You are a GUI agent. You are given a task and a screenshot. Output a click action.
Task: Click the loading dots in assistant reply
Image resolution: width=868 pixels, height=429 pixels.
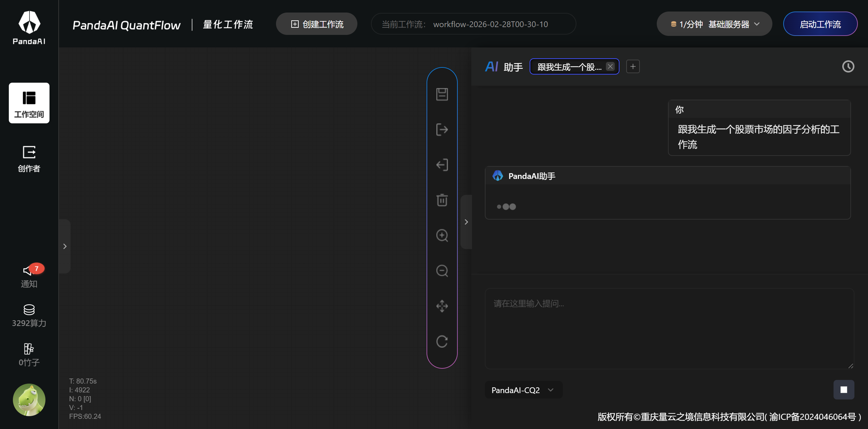click(x=506, y=207)
